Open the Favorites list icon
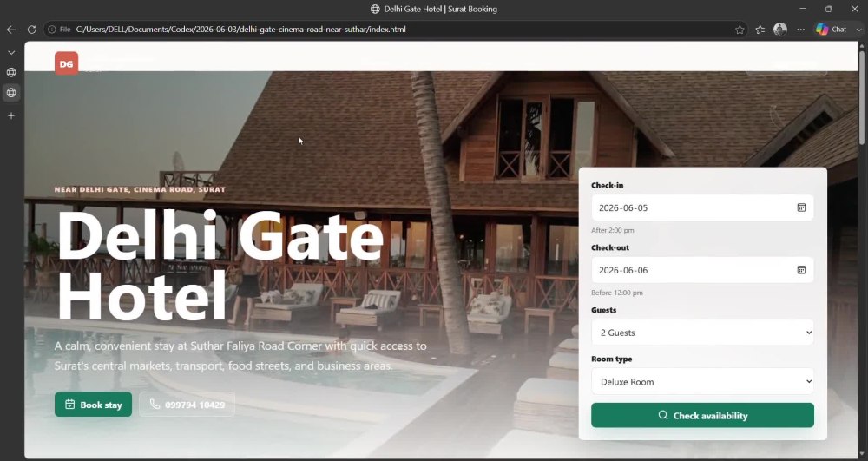Image resolution: width=868 pixels, height=461 pixels. (x=760, y=30)
